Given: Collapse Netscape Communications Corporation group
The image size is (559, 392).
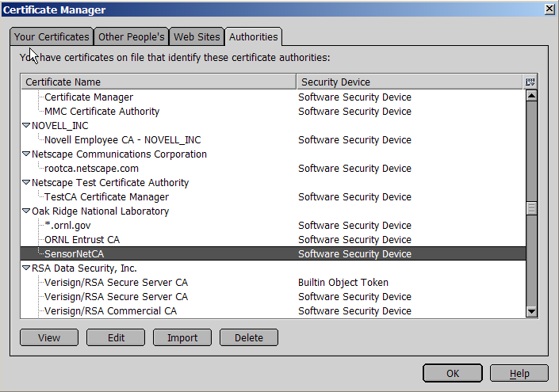Looking at the screenshot, I should tap(26, 154).
